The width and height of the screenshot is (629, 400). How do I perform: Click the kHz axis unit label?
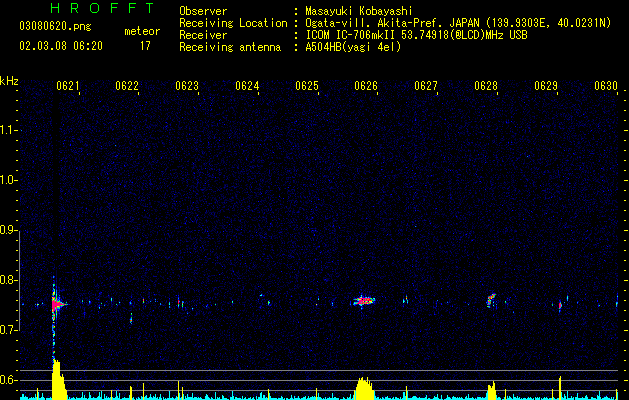click(9, 81)
